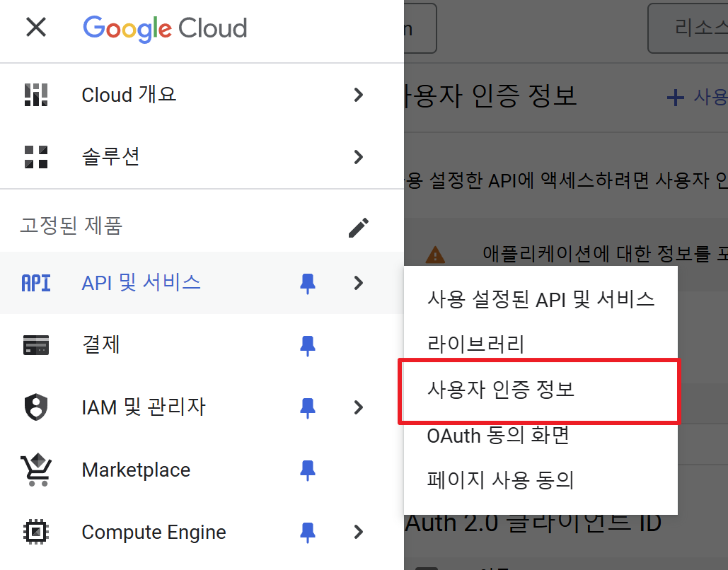Edit pinned products with pencil icon
Image resolution: width=728 pixels, height=570 pixels.
pyautogui.click(x=359, y=228)
